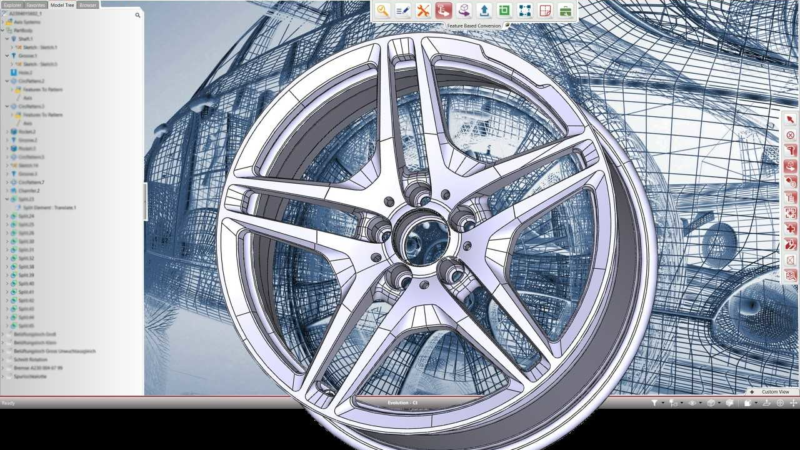Select the Split.40 feature
Image resolution: width=800 pixels, height=450 pixels.
27,283
